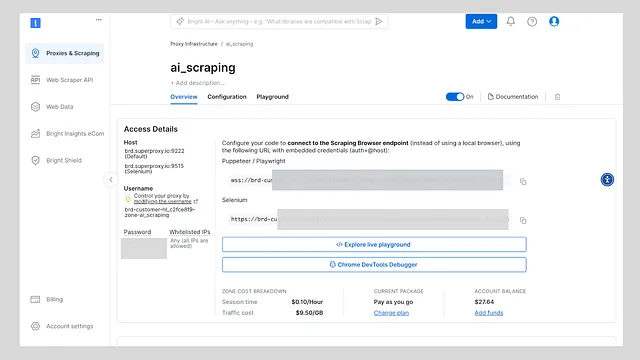The width and height of the screenshot is (640, 360).
Task: Expand the Add dropdown button
Action: (x=481, y=21)
